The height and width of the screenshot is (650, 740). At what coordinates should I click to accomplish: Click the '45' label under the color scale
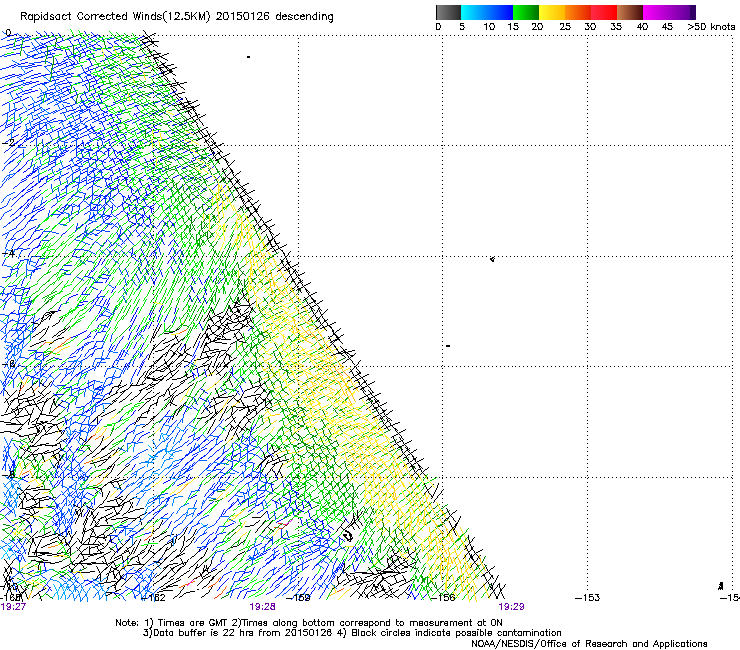[x=667, y=27]
